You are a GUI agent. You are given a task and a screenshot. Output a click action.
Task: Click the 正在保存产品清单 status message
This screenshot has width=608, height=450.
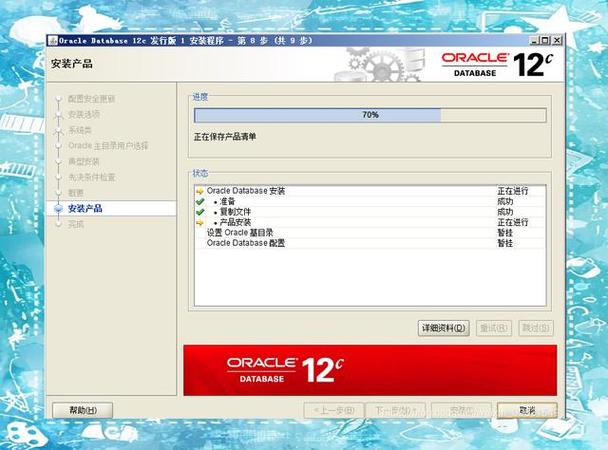(x=225, y=137)
